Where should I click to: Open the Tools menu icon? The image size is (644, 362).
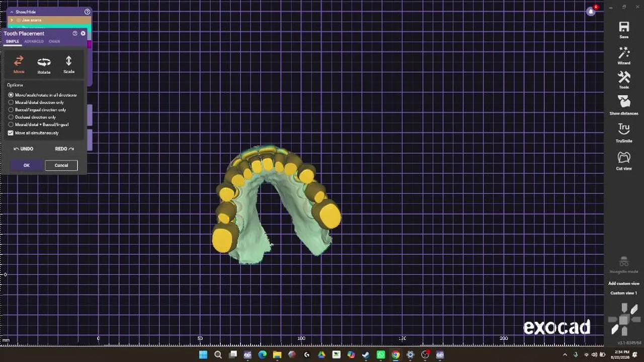624,80
